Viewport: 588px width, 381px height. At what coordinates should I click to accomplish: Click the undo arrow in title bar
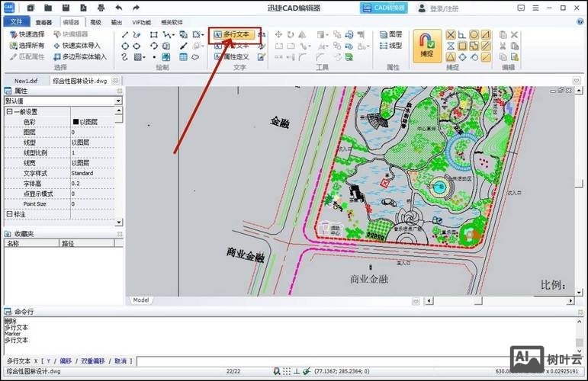(117, 8)
